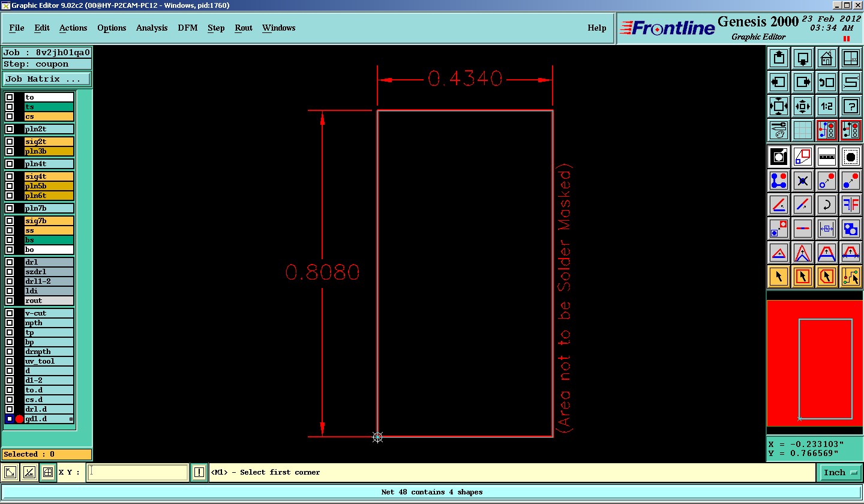Select the cs.d layer row
This screenshot has width=864, height=504.
[49, 400]
